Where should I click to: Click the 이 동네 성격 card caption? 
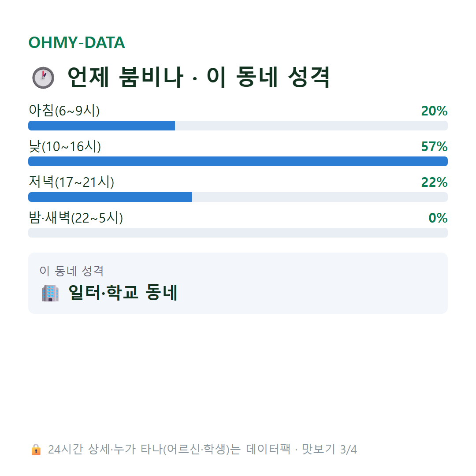72,271
